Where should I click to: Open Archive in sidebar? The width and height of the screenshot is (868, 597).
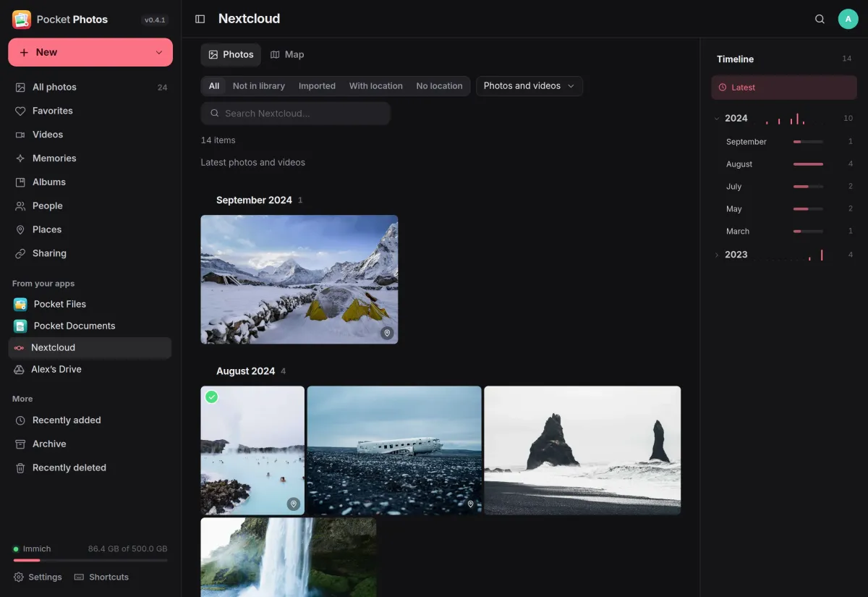(x=90, y=444)
